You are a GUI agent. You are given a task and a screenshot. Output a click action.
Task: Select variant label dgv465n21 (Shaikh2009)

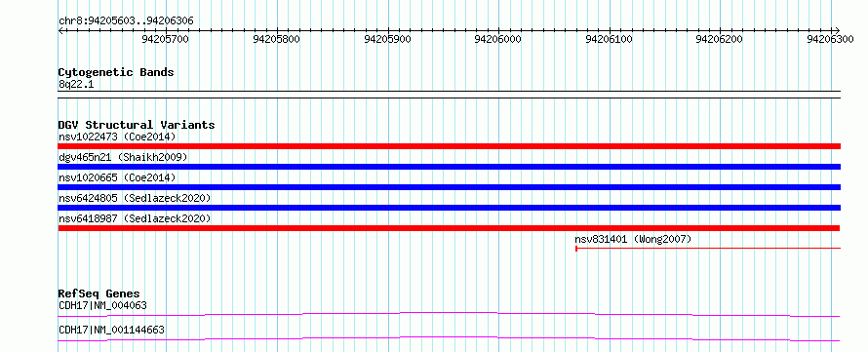(123, 157)
